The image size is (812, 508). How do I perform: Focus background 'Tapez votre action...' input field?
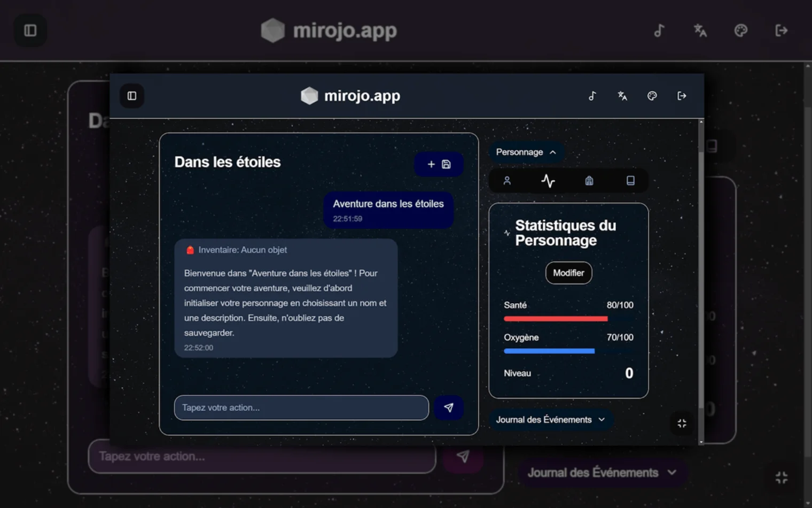click(262, 456)
